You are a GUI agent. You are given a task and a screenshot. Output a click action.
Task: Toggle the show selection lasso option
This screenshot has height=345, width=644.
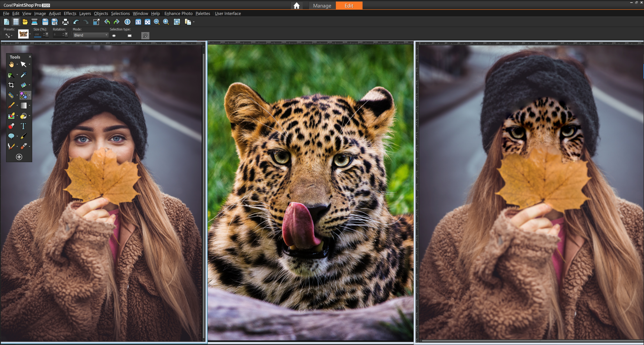145,36
